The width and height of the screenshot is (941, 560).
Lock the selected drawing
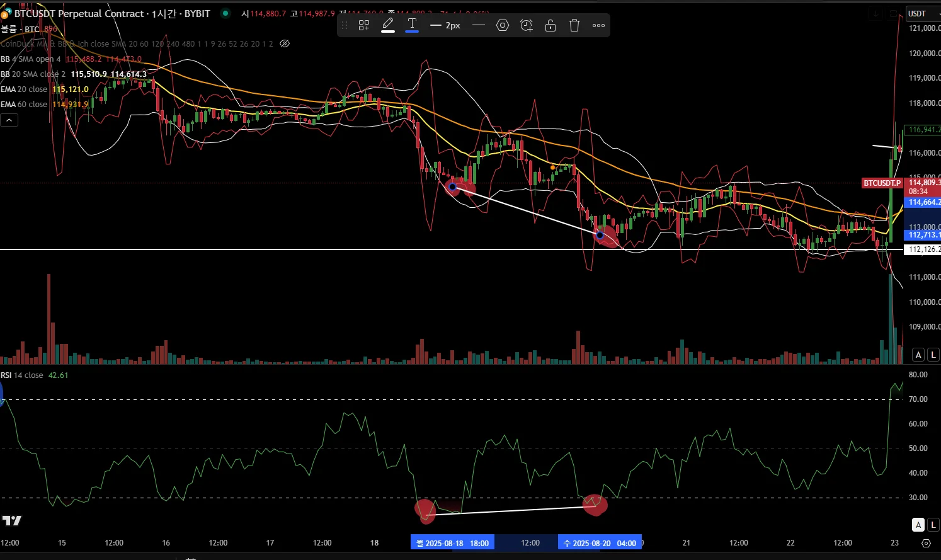click(550, 25)
